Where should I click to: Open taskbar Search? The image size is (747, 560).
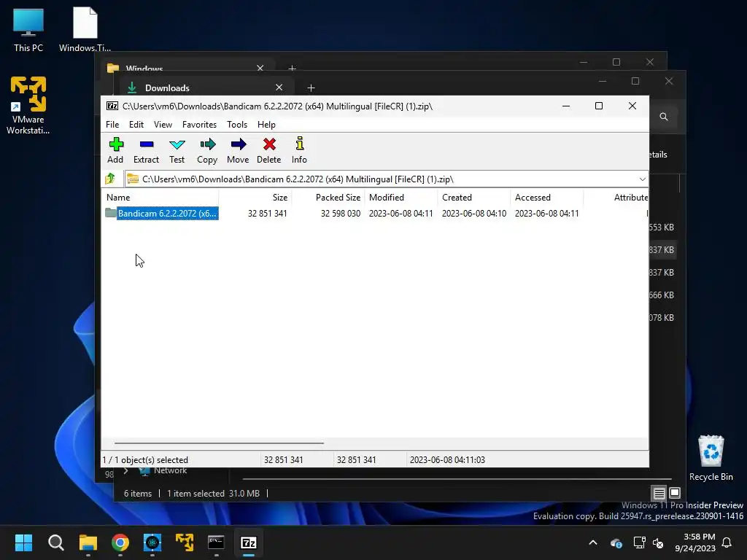coord(55,542)
